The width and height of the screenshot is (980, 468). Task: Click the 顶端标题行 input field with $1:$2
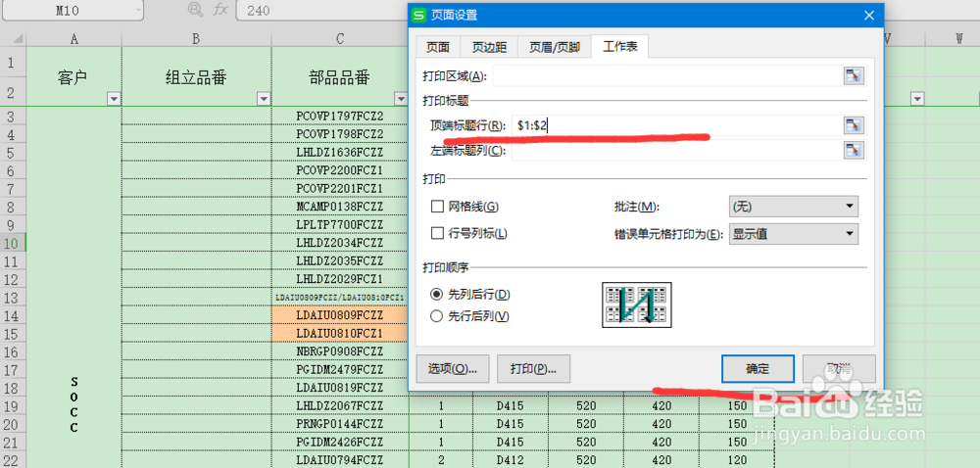click(676, 125)
